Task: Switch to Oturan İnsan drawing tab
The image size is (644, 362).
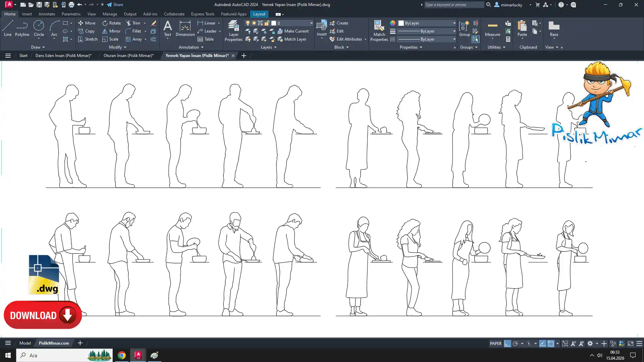Action: (x=128, y=56)
